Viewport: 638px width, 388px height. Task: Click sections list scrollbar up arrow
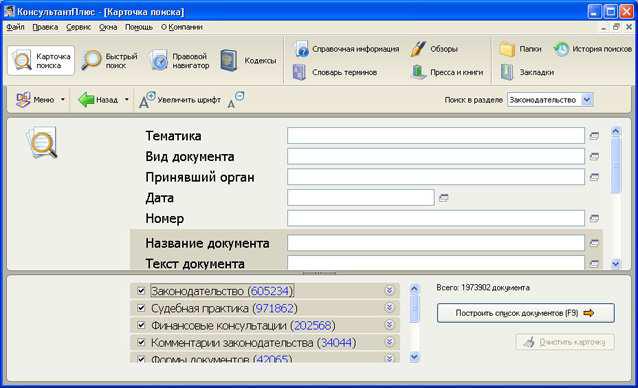414,289
